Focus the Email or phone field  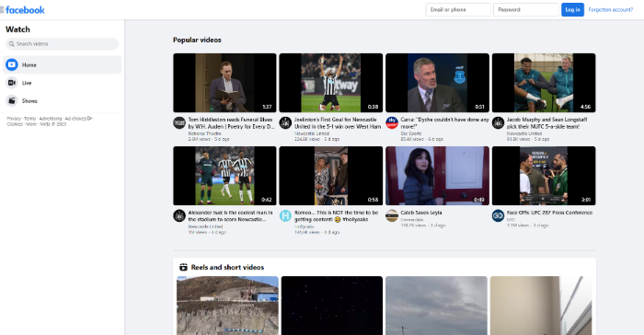coord(458,9)
